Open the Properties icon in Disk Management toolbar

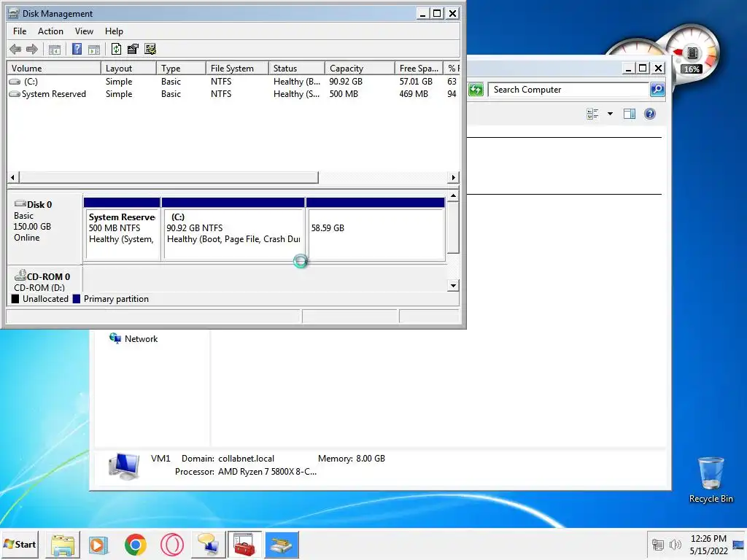click(133, 49)
